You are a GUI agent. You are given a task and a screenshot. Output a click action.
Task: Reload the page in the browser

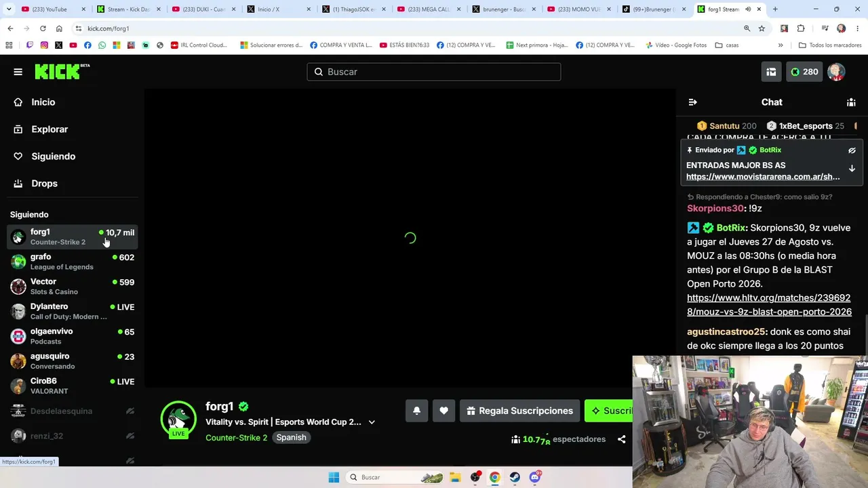[x=43, y=28]
